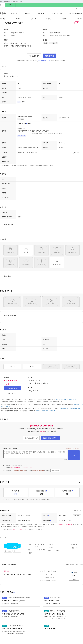This screenshot has height=644, width=83.
Task: Click the 식사제공(1식) welfare icon
Action: point(57,263)
